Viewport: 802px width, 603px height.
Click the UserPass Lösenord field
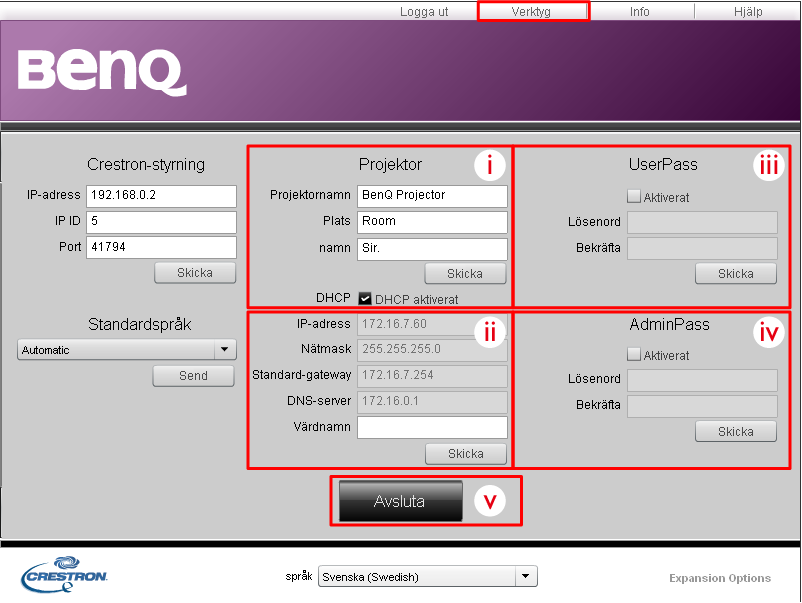click(x=702, y=222)
